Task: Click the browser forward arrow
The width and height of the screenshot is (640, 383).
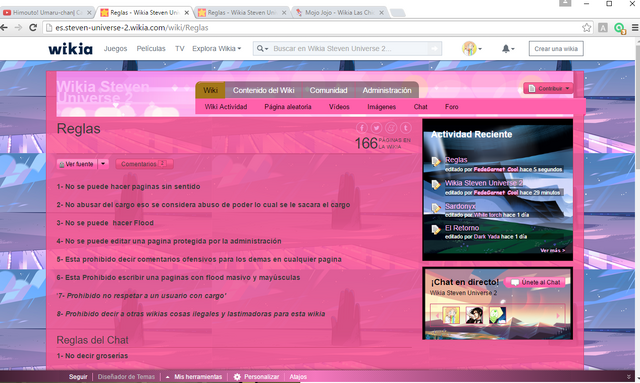Action: click(x=18, y=28)
